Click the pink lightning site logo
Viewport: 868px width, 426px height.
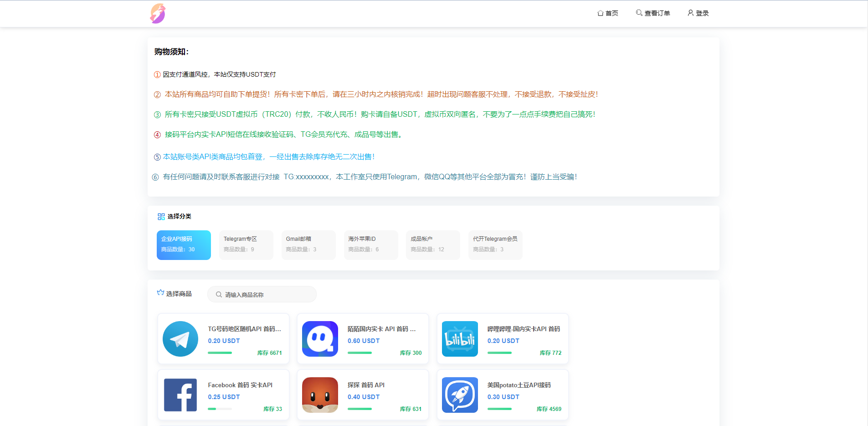click(x=158, y=14)
